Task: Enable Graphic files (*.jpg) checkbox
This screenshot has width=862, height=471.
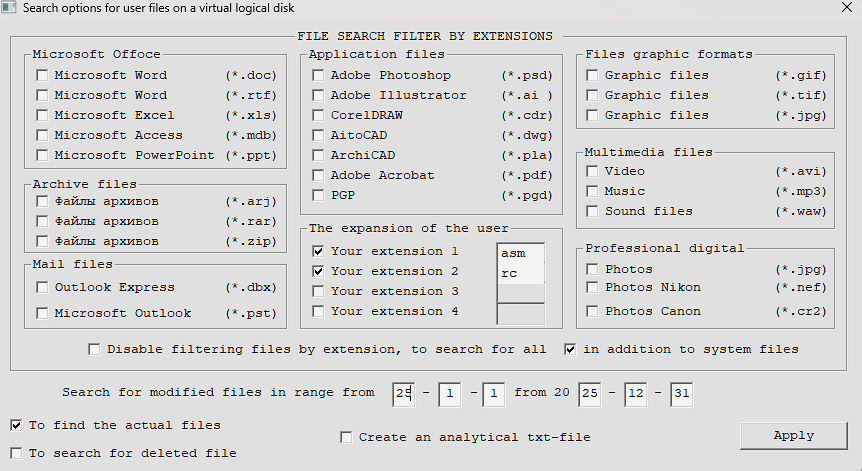Action: pos(592,115)
